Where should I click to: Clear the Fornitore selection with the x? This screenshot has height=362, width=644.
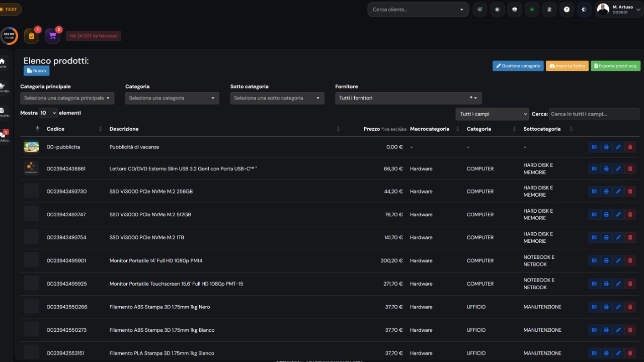[x=471, y=98]
